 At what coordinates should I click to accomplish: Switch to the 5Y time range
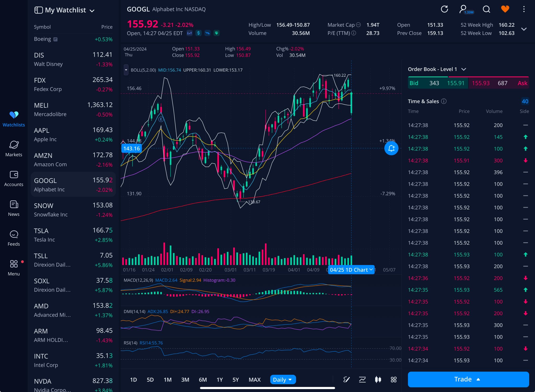(x=235, y=379)
